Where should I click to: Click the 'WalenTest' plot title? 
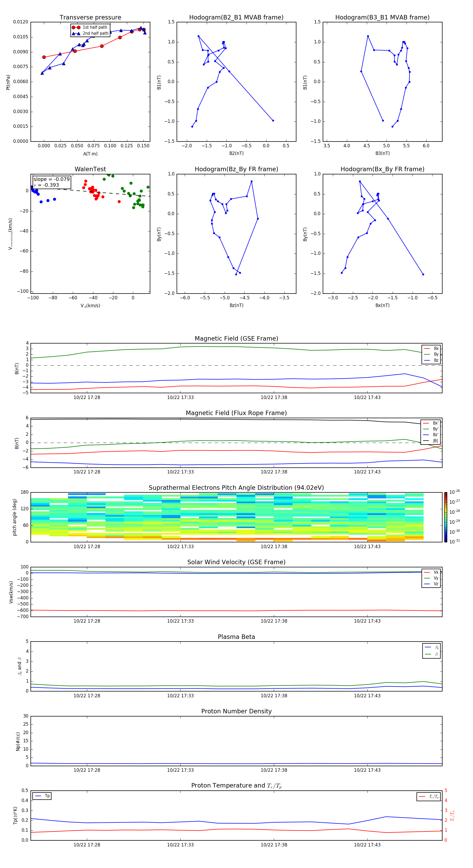point(90,169)
